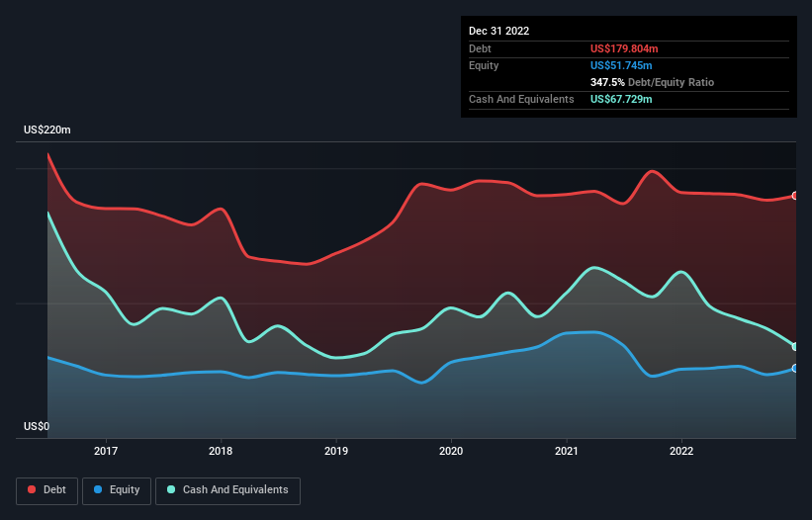This screenshot has height=520, width=812.
Task: Click the US$179.804m debt value
Action: pos(624,48)
